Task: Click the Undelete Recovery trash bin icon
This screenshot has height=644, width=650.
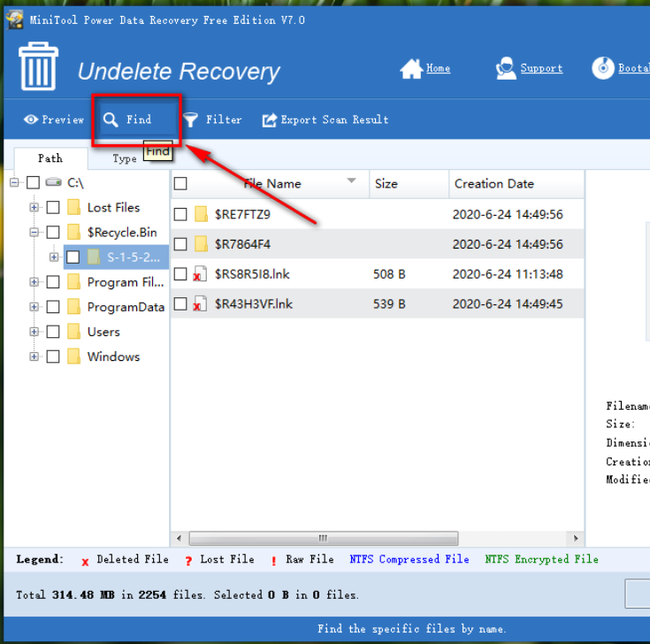Action: point(38,66)
